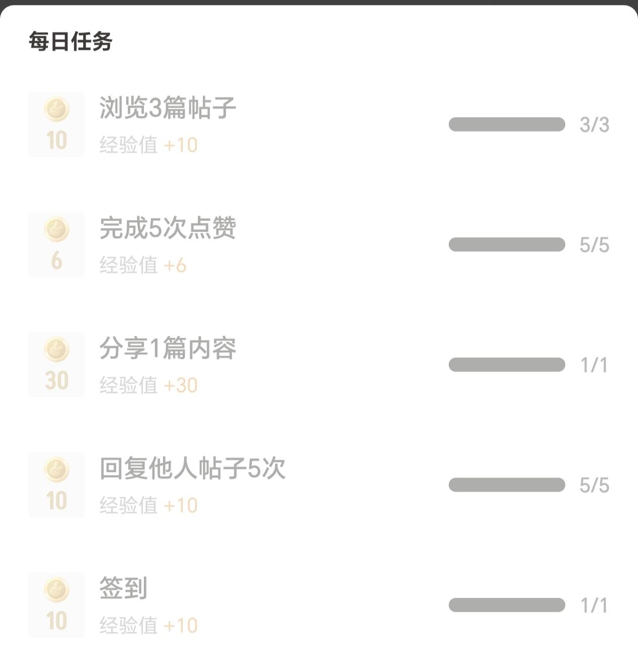Click the 分享1篇内容 progress bar
The image size is (638, 672).
click(507, 365)
